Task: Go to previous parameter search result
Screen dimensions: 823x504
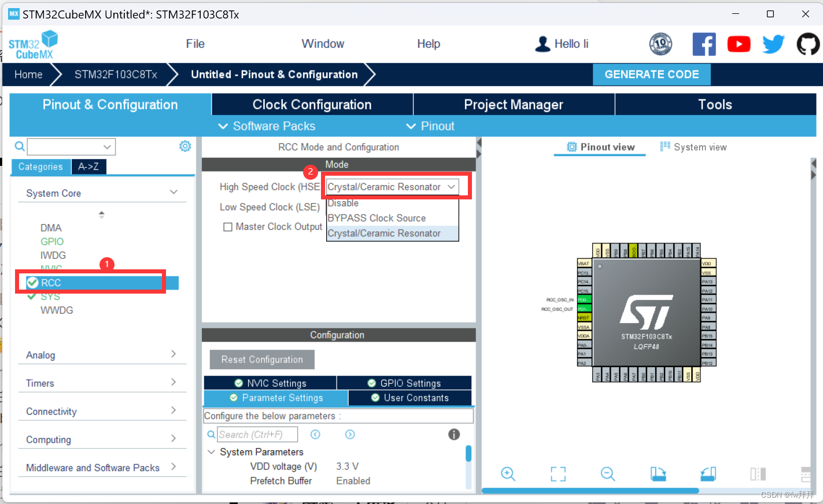Action: [x=315, y=434]
